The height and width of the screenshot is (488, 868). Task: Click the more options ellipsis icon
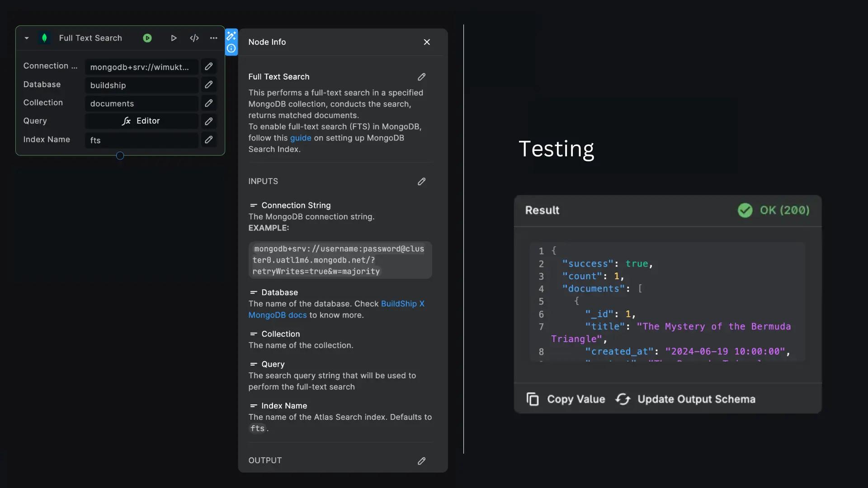click(x=214, y=38)
